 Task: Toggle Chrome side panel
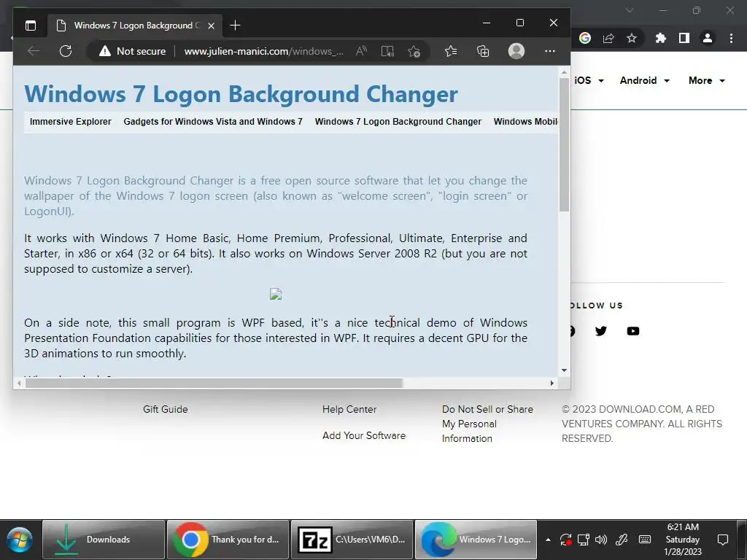[x=684, y=38]
